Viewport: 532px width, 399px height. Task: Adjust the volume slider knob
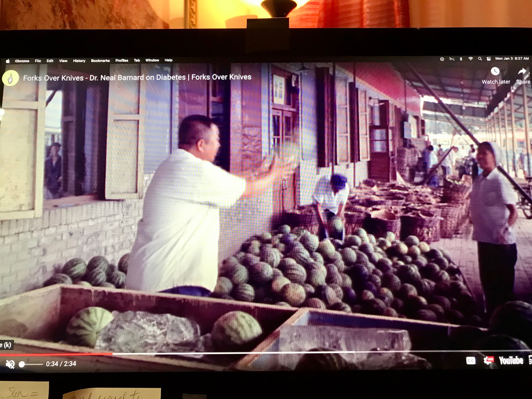22,364
